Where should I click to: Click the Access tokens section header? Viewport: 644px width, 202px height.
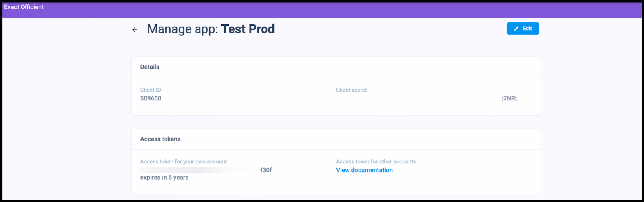(160, 139)
